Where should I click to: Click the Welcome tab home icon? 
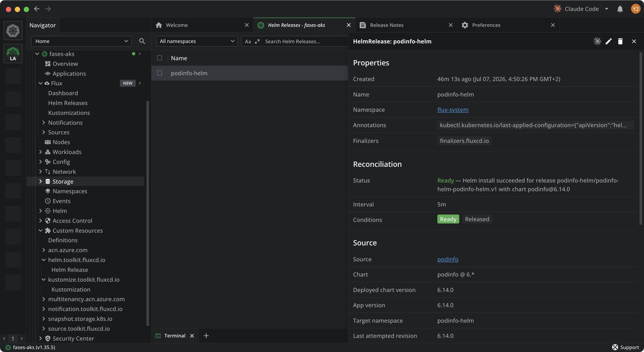pos(159,25)
